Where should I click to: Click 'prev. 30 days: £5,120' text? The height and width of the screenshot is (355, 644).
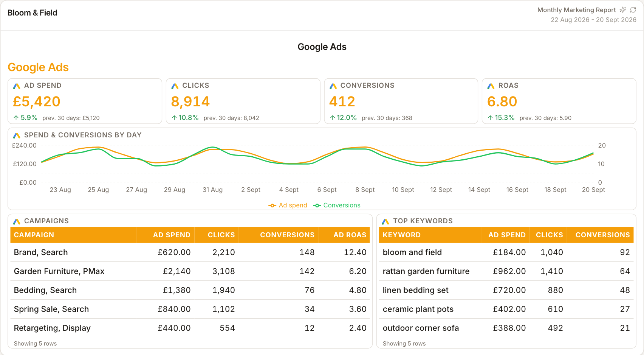coord(71,118)
